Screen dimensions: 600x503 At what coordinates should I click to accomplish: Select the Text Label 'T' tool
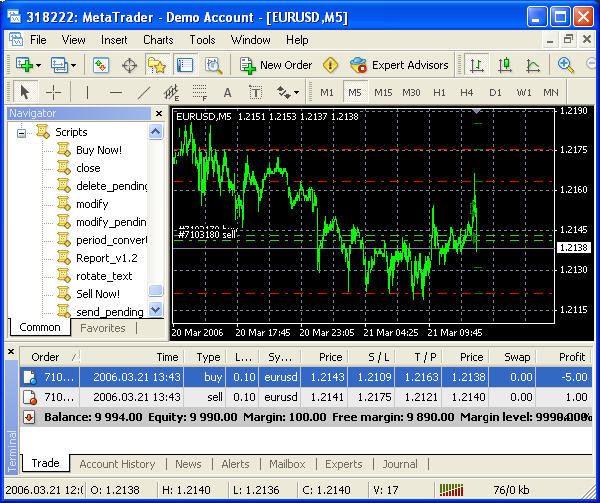click(255, 92)
